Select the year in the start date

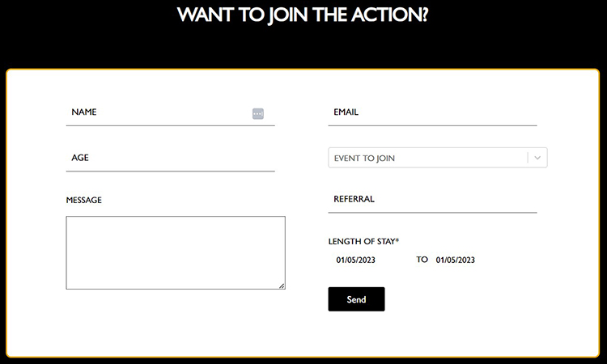point(367,260)
